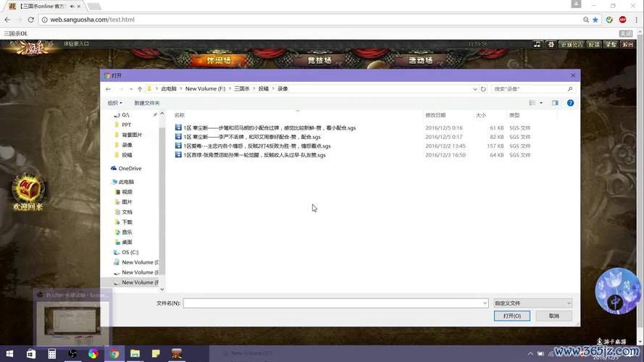Click the 反馈 feedback button in game
This screenshot has height=362, width=644.
[x=594, y=44]
